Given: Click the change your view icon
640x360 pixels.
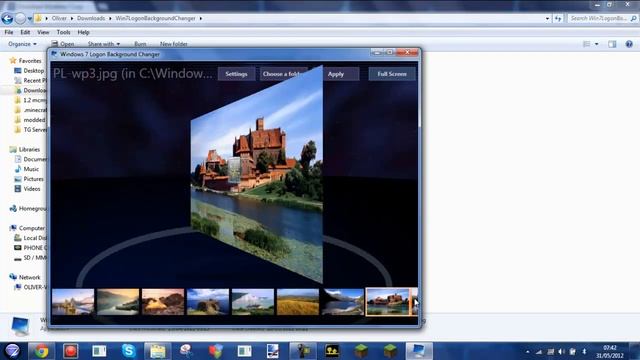Looking at the screenshot, I should click(587, 44).
